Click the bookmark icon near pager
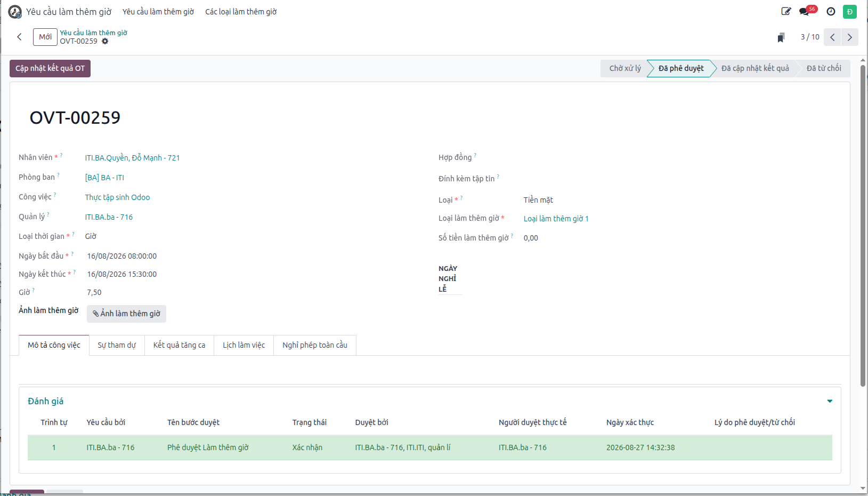This screenshot has width=868, height=496. click(781, 37)
